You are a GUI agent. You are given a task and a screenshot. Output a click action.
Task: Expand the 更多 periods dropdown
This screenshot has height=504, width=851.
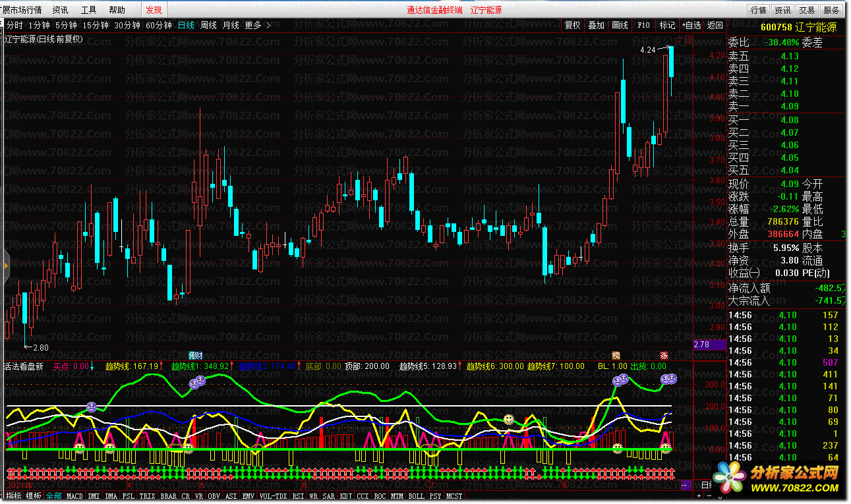[x=258, y=26]
